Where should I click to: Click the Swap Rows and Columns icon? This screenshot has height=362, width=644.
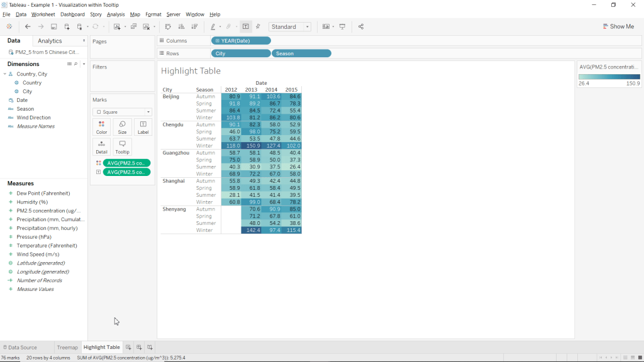(x=168, y=27)
